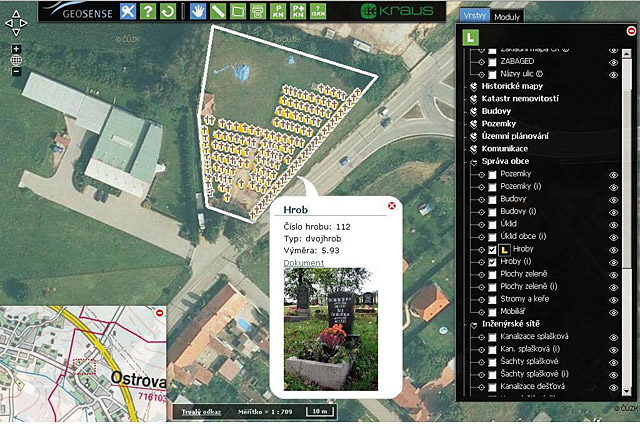Click the yellow L legend icon beside Hroby
Image resolution: width=640 pixels, height=424 pixels.
504,250
